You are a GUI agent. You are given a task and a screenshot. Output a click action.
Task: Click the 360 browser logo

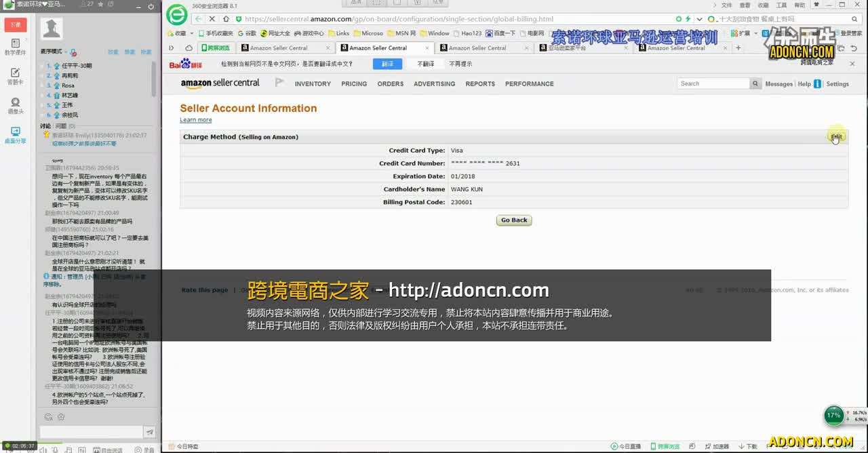point(177,14)
